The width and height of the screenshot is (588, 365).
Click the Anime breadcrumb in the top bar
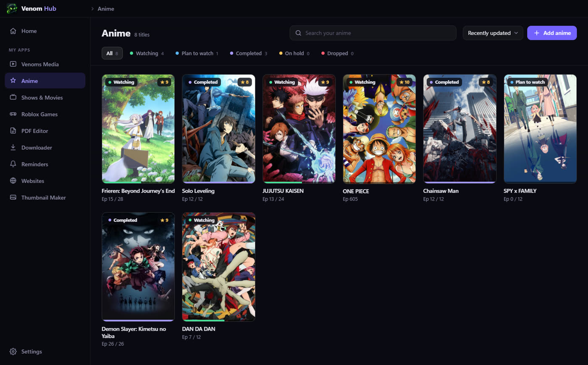coord(106,9)
